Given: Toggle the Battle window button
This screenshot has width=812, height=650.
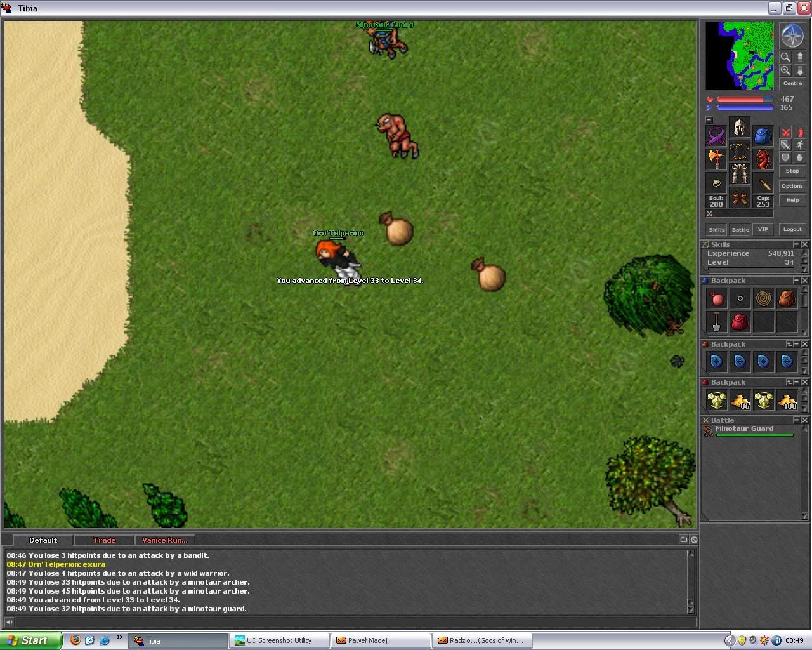Looking at the screenshot, I should (740, 230).
